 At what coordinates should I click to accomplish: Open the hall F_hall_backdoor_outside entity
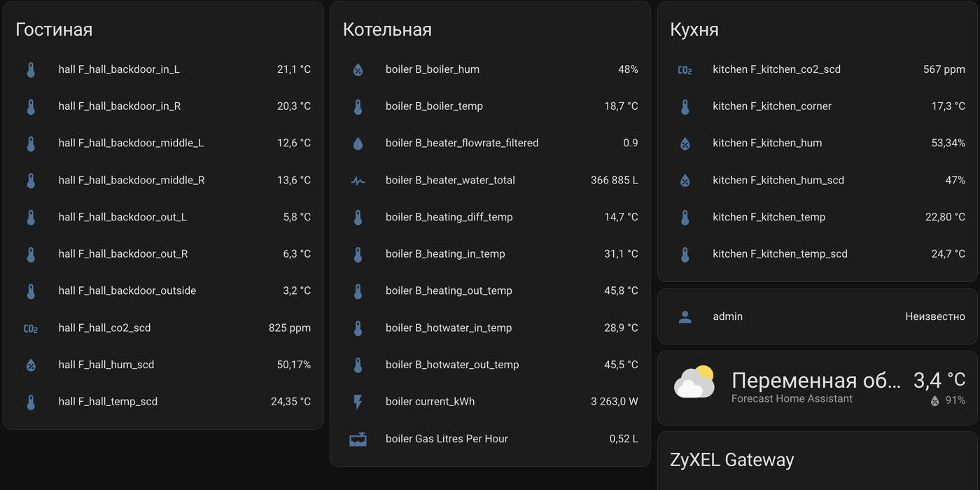tap(127, 290)
